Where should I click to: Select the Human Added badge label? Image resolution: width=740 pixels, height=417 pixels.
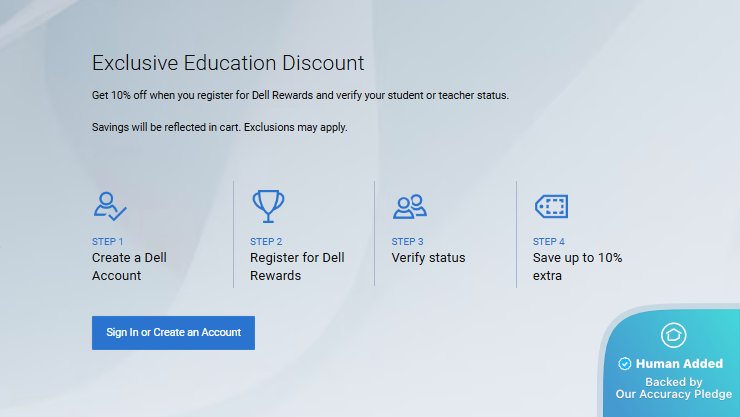679,364
